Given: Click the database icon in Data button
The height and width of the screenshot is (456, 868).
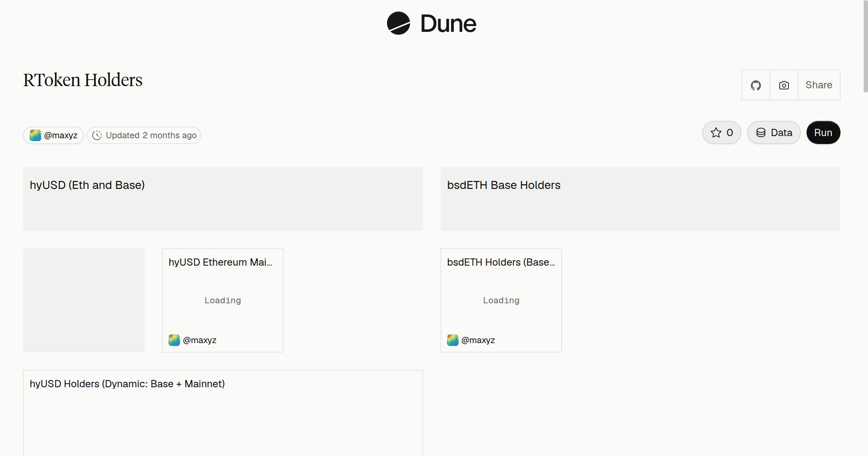Looking at the screenshot, I should [761, 132].
